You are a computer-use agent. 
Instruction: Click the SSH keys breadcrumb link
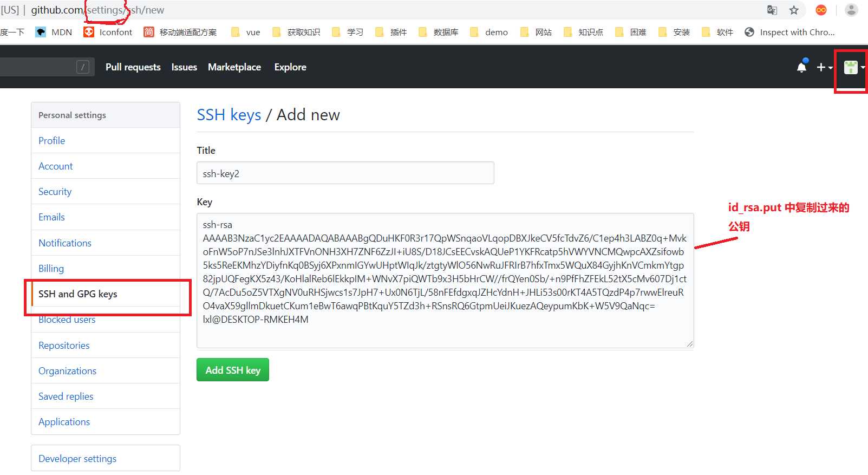pyautogui.click(x=229, y=115)
